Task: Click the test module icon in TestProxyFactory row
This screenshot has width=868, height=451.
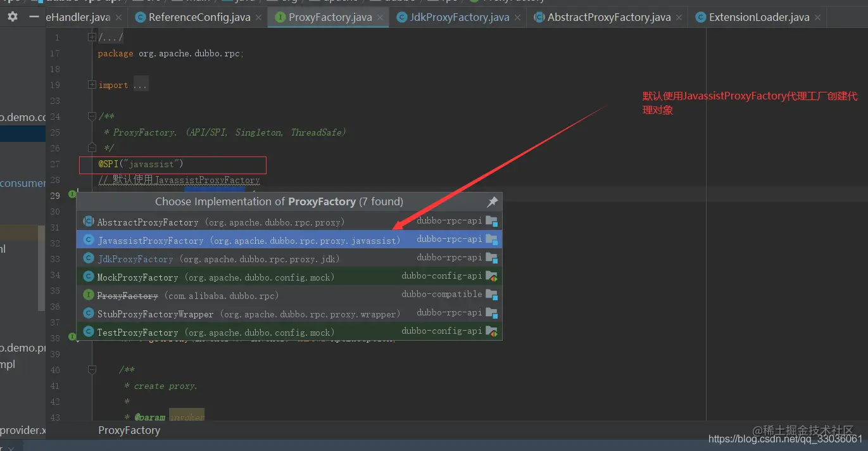Action: pyautogui.click(x=491, y=332)
